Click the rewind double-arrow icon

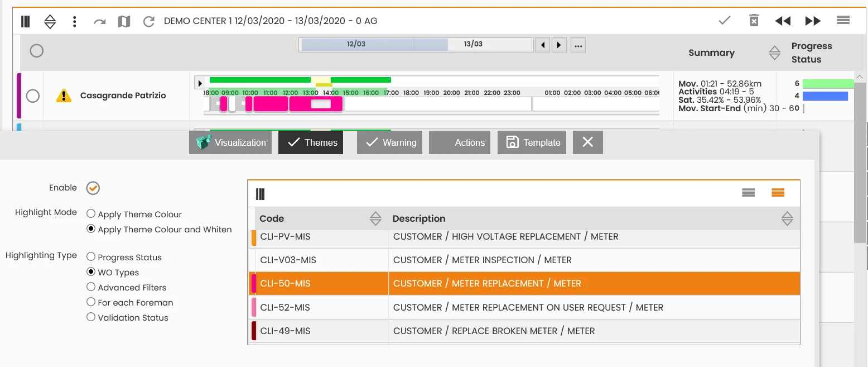783,21
